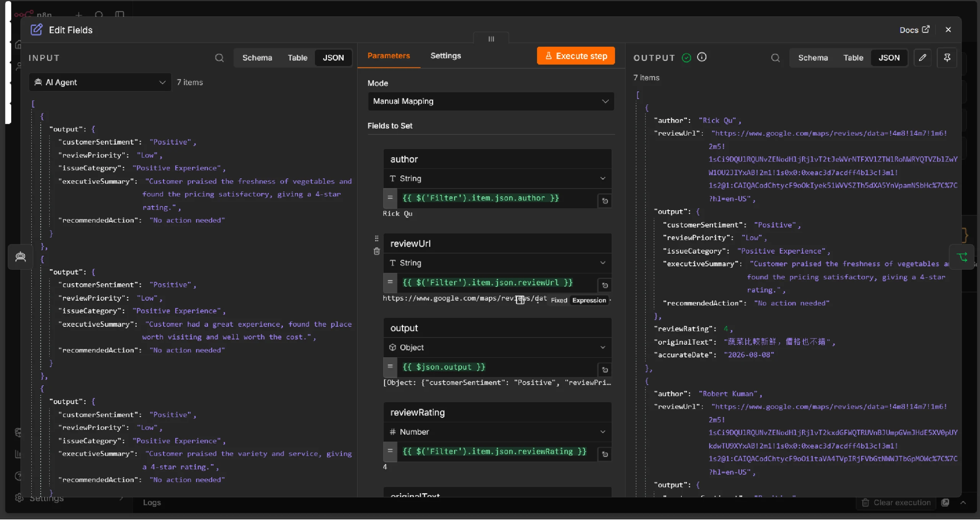The height and width of the screenshot is (522, 980).
Task: Edit the output field name input
Action: tap(497, 328)
